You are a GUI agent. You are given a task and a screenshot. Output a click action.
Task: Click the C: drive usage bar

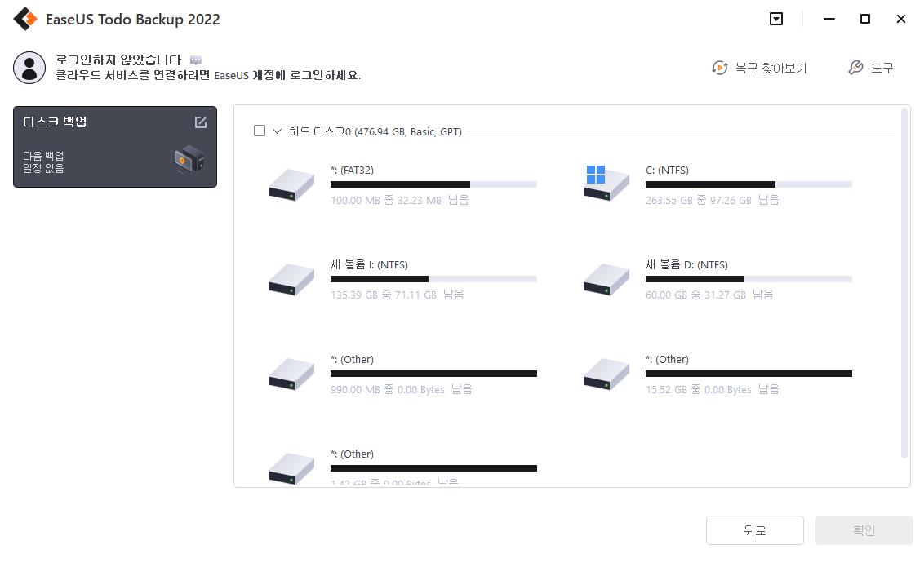coord(749,184)
